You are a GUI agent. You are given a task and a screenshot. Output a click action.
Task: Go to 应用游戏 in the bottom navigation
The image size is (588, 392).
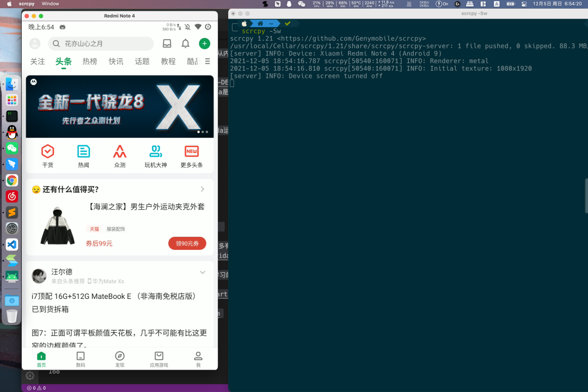[159, 359]
